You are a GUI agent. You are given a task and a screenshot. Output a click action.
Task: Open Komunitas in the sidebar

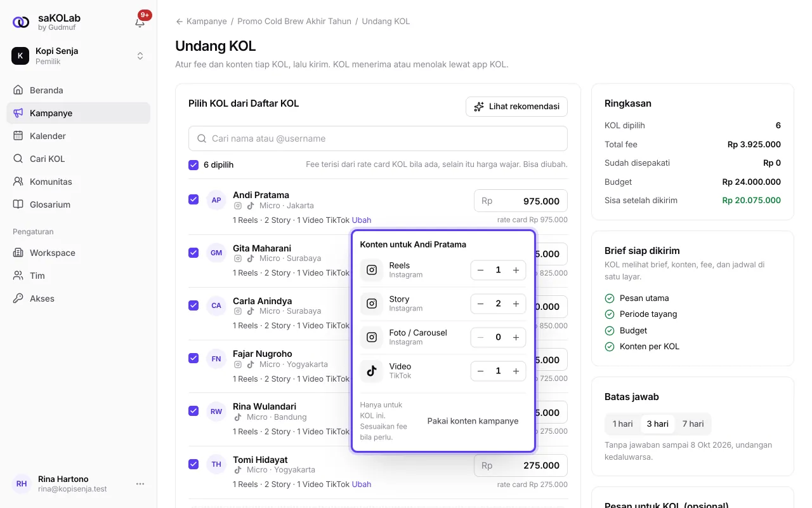click(78, 182)
